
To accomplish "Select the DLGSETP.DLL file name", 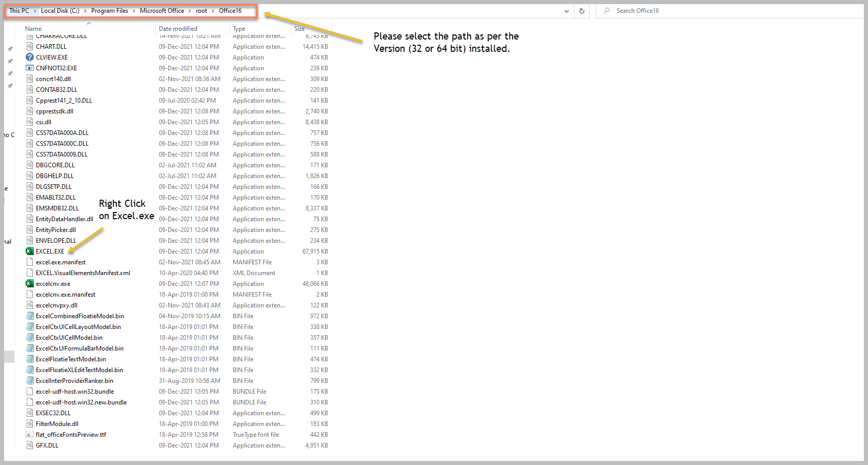I will click(x=54, y=187).
